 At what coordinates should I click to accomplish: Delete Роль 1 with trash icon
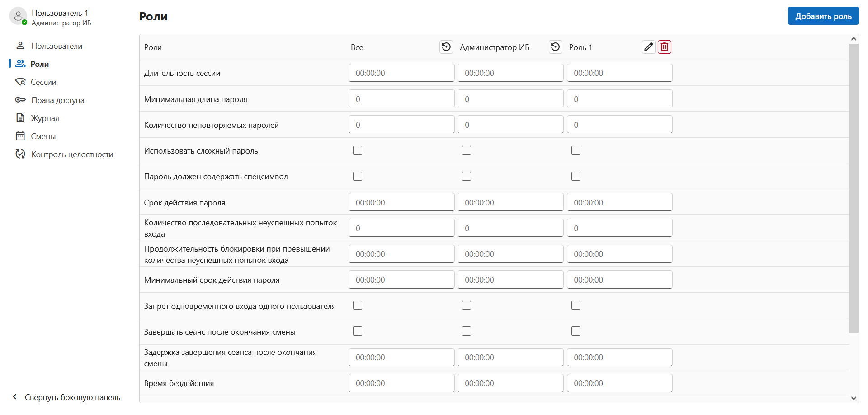coord(665,47)
